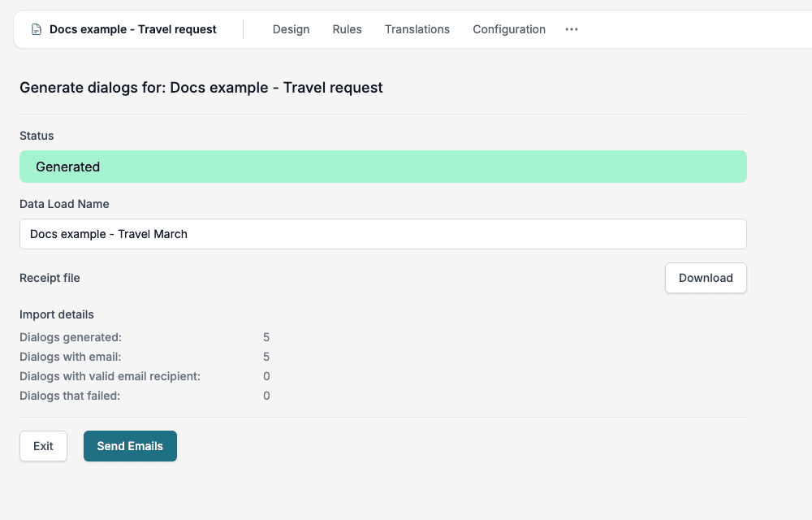Click the document icon beside Docs example title
This screenshot has width=812, height=520.
click(x=37, y=29)
